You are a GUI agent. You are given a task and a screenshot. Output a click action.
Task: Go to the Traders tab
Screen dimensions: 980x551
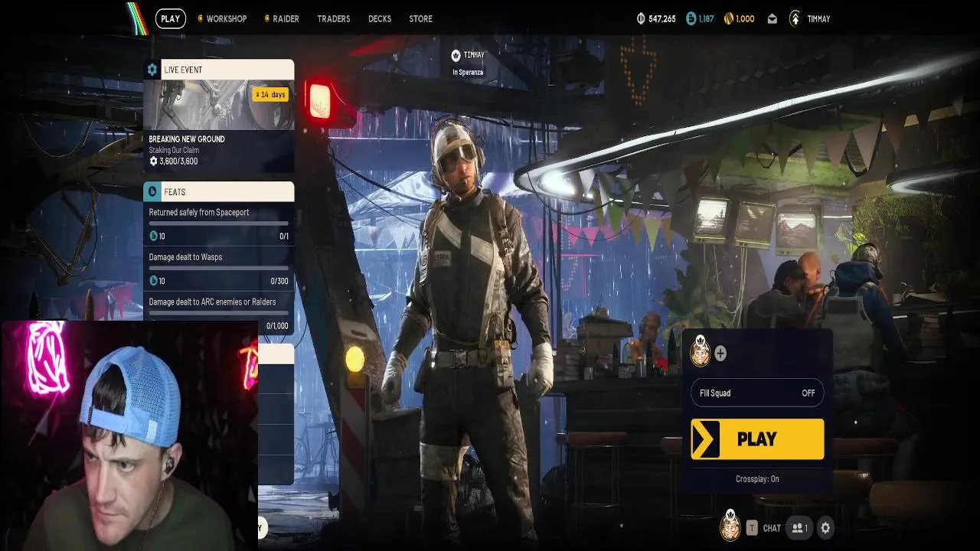pos(334,18)
